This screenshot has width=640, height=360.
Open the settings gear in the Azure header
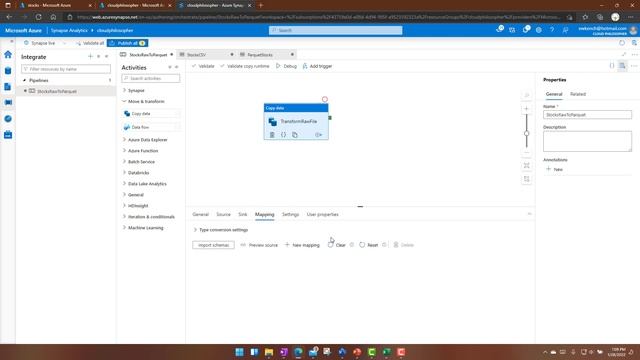(x=539, y=30)
